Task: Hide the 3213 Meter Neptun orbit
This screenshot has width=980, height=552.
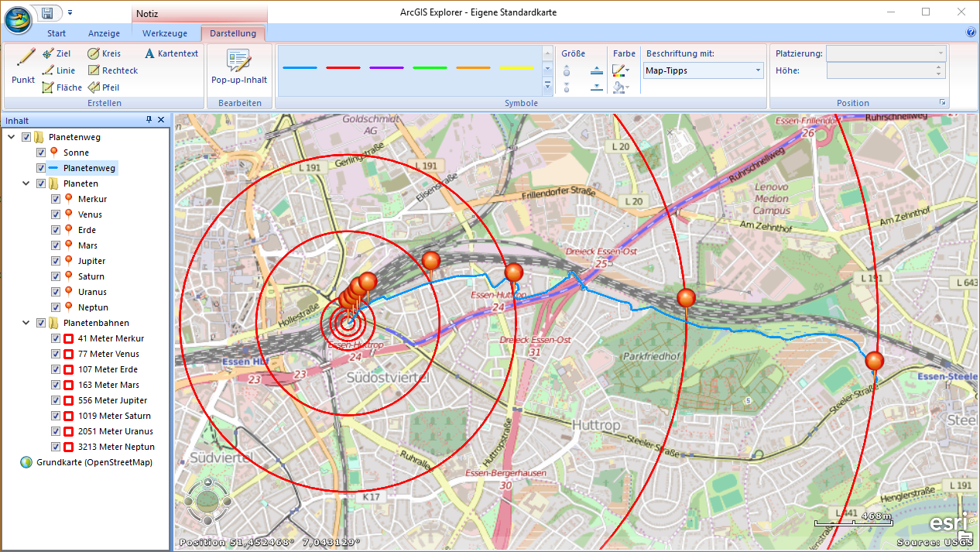Action: [56, 447]
